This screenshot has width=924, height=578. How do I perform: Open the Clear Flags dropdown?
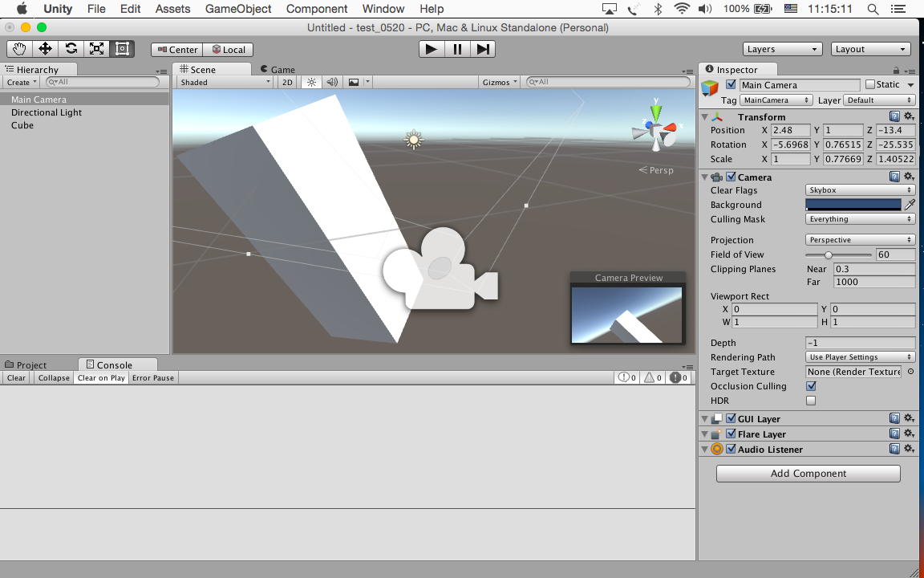click(x=860, y=190)
